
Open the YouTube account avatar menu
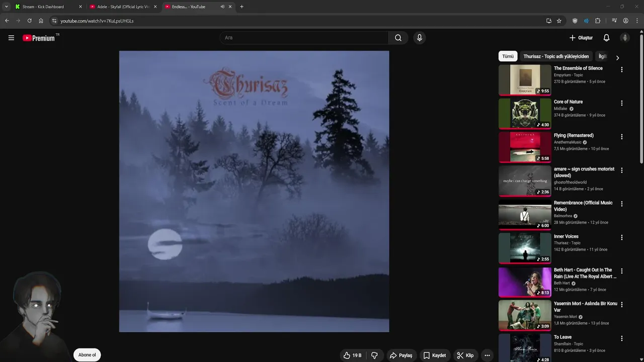625,38
